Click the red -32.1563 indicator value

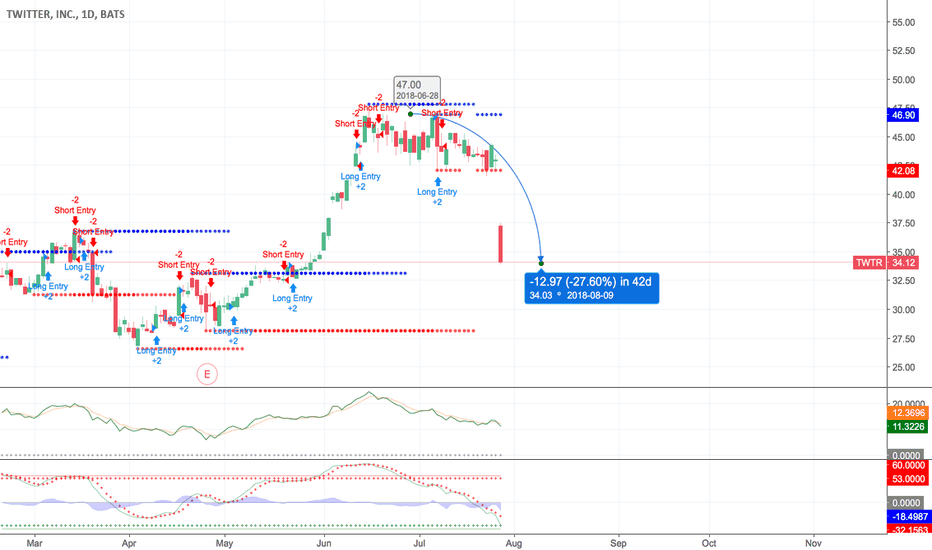[908, 529]
